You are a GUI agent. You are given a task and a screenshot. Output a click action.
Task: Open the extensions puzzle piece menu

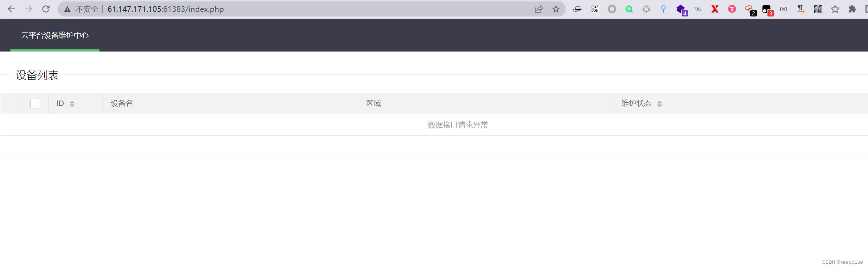click(x=852, y=9)
